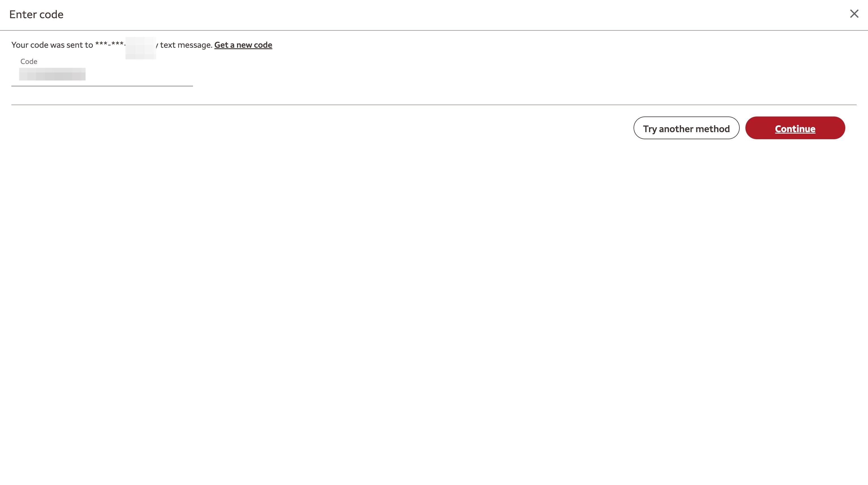Click the Code field label
This screenshot has width=868, height=485.
[29, 61]
